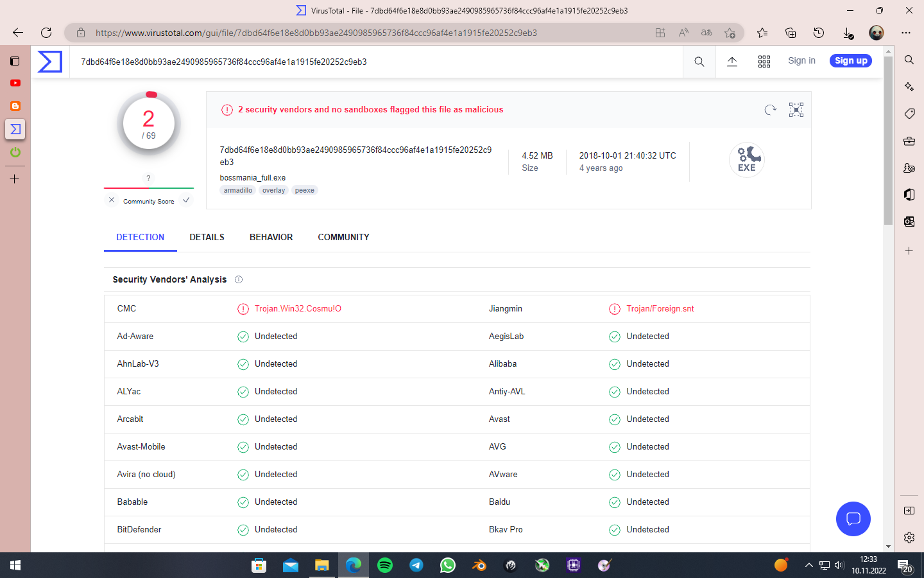Go back with the browser back arrow
The image size is (924, 578).
point(18,33)
